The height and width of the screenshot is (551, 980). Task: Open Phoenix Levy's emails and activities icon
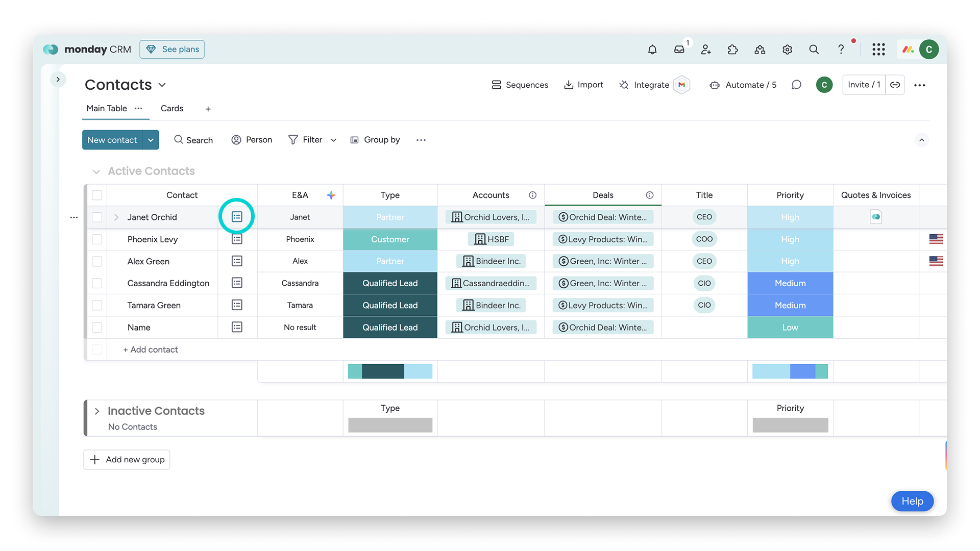pyautogui.click(x=237, y=239)
